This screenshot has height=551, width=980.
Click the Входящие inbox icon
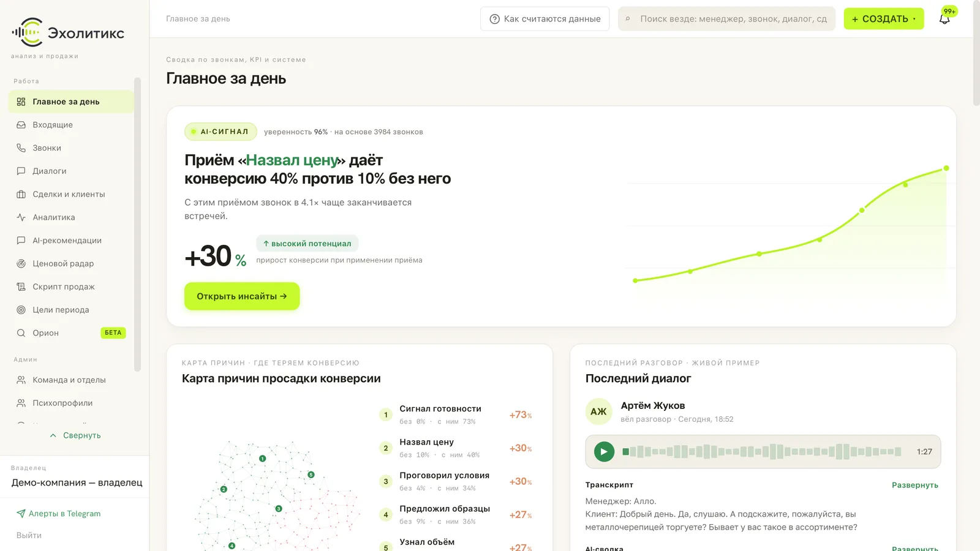point(21,125)
